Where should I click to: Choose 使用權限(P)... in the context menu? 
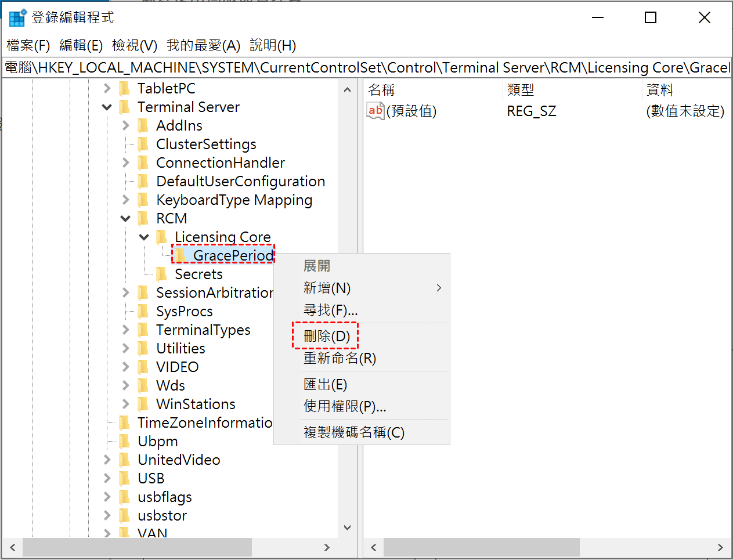tap(361, 406)
